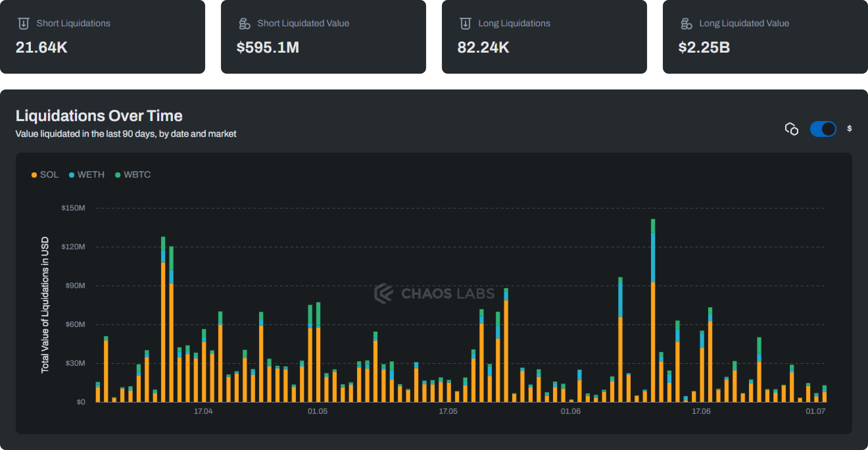This screenshot has height=450, width=868.
Task: Click the Short Liquidated Value coins icon
Action: point(244,24)
